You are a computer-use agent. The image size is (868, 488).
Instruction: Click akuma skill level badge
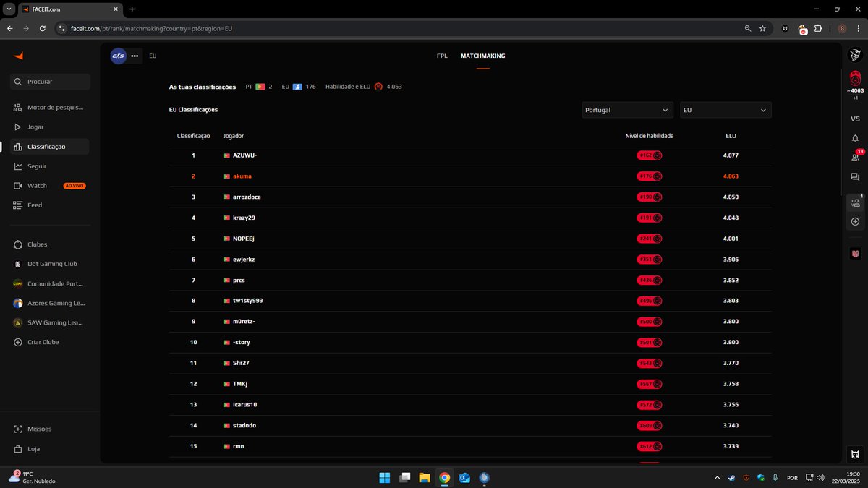pos(650,176)
